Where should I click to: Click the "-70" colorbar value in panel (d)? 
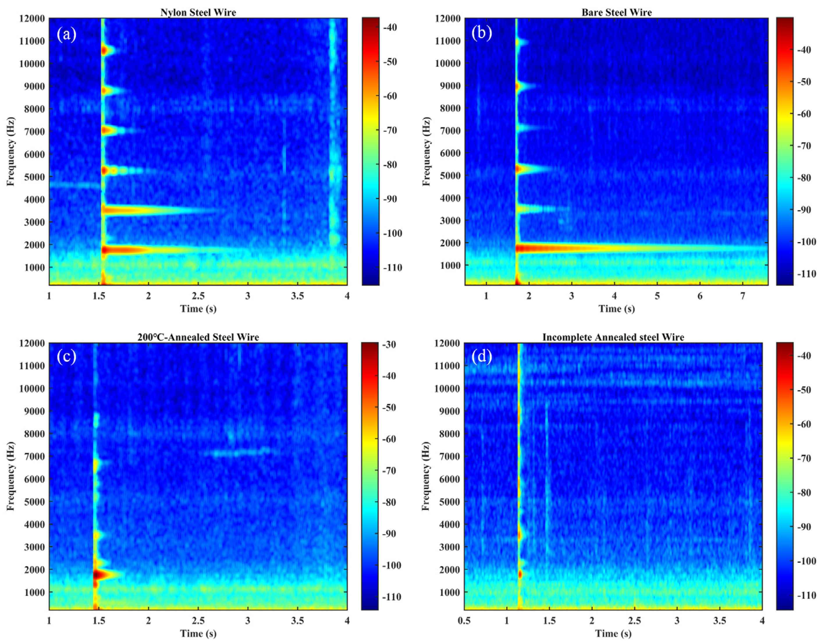click(804, 459)
